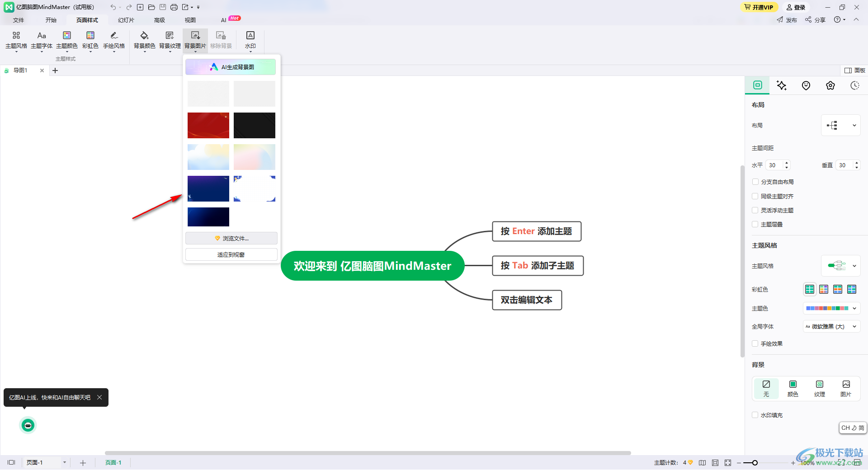
Task: Choose the black background thumbnail
Action: click(x=255, y=125)
